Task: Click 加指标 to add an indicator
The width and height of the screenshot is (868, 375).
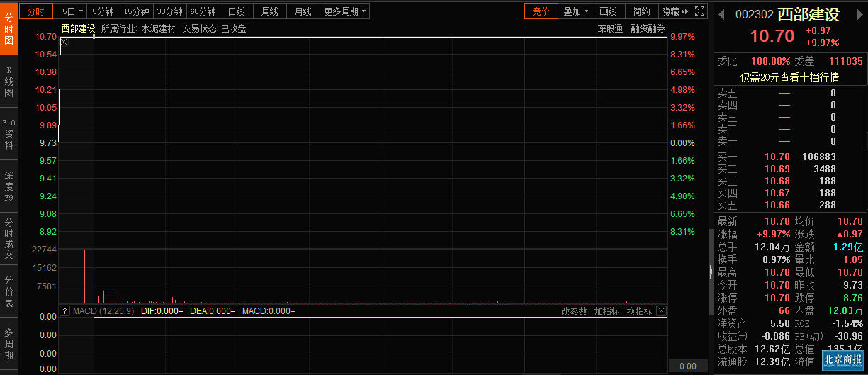Action: 607,311
